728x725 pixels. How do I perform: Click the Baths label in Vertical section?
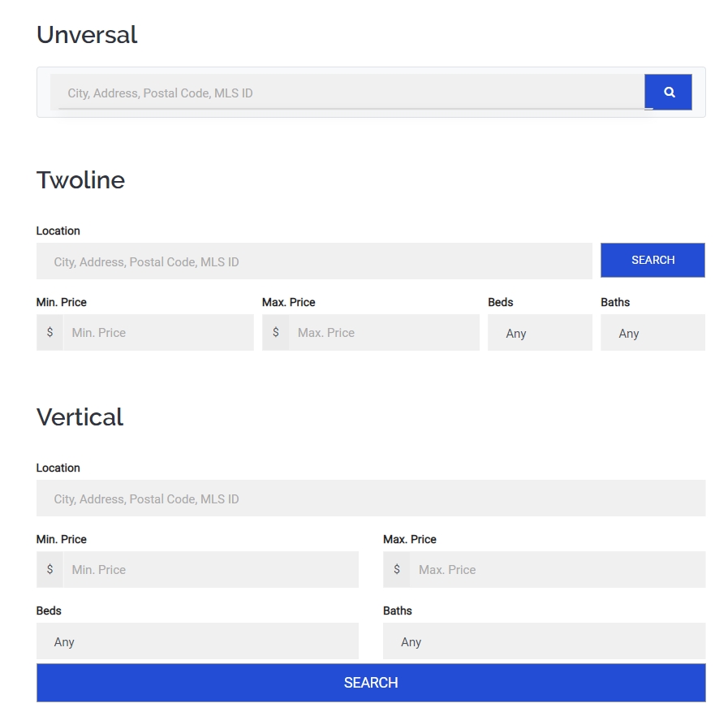[x=398, y=611]
